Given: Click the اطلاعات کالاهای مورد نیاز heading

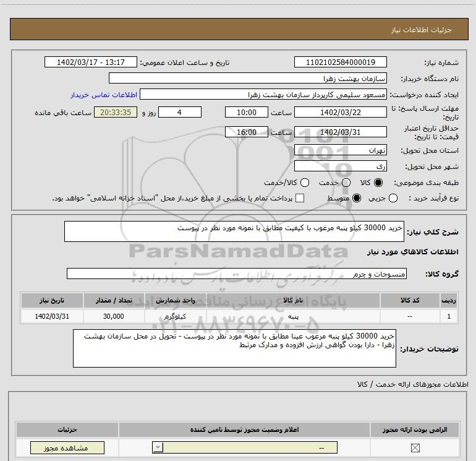Looking at the screenshot, I should pyautogui.click(x=413, y=252).
